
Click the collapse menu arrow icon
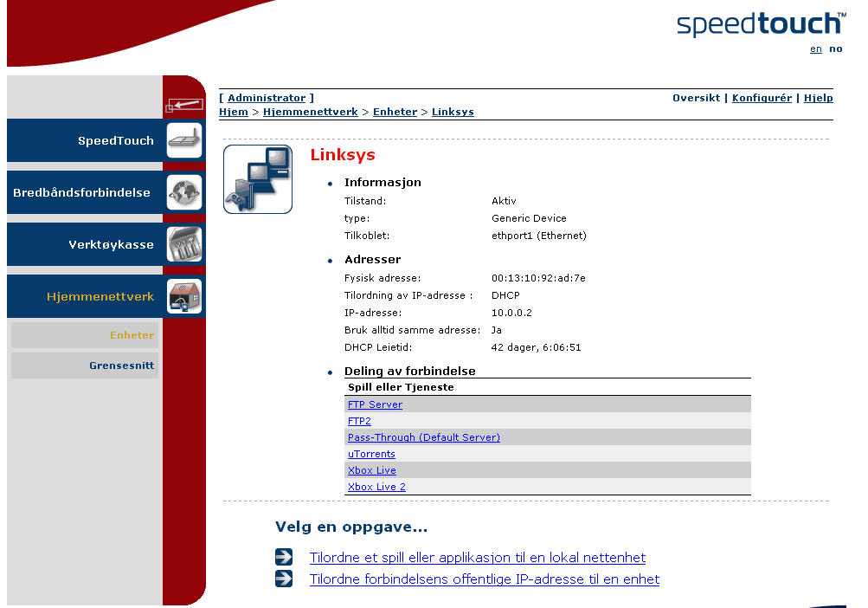[x=184, y=104]
